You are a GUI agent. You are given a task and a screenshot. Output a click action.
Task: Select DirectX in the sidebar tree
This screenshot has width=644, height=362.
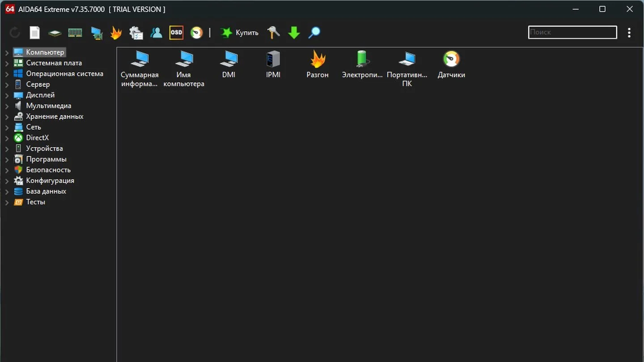[x=31, y=138]
